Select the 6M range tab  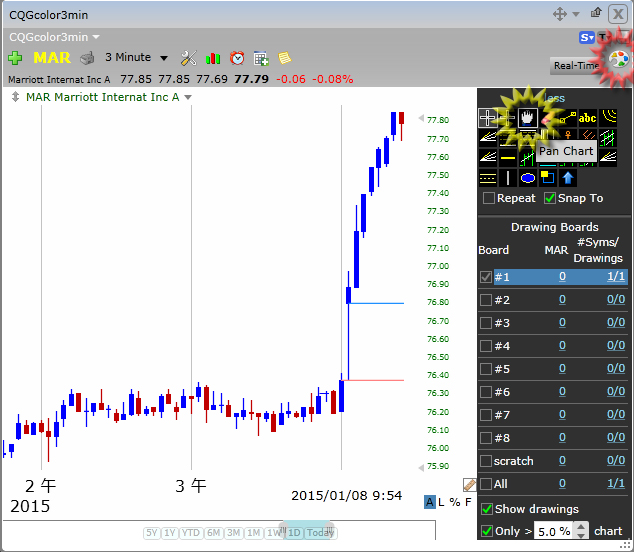point(213,533)
